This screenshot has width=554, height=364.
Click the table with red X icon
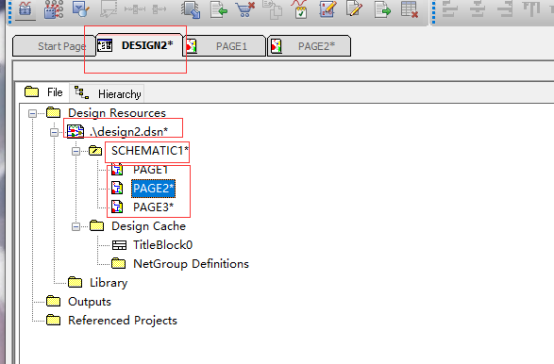click(x=409, y=9)
